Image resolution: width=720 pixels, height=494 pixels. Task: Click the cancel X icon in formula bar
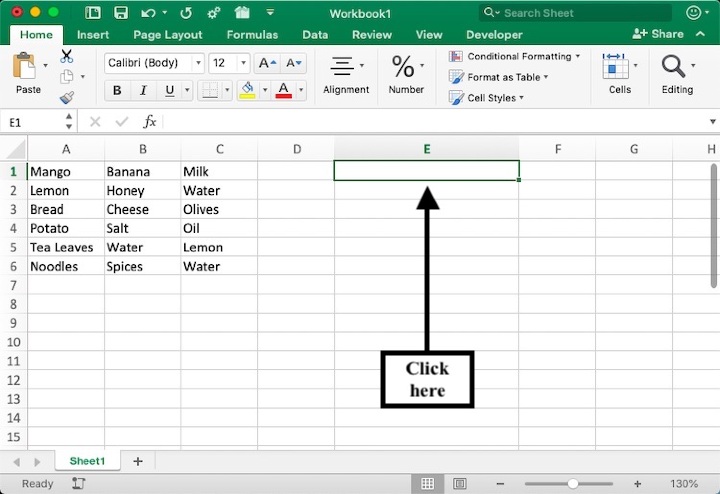[x=95, y=122]
